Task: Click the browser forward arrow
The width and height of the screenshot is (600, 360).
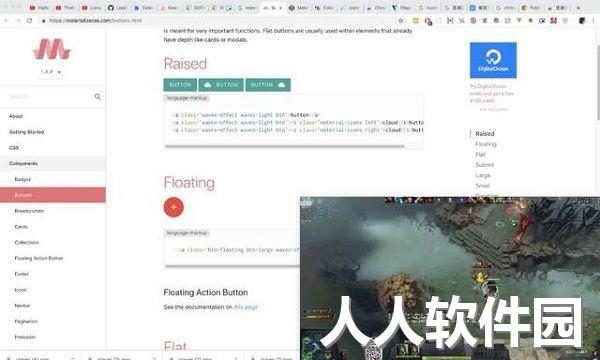Action: (x=18, y=20)
